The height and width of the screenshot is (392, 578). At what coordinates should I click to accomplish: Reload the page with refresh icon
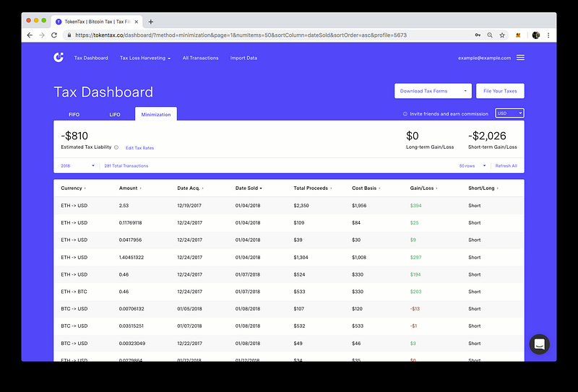click(54, 35)
